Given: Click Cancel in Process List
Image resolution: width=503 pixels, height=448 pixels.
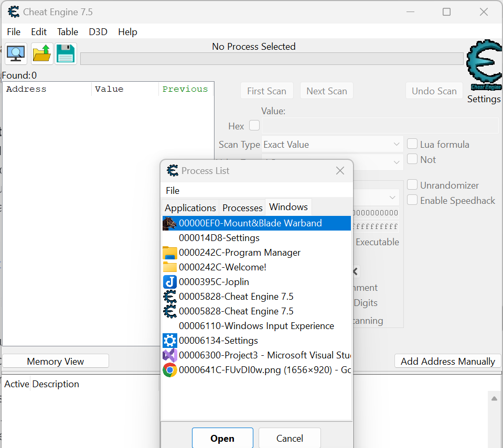Looking at the screenshot, I should coord(290,438).
